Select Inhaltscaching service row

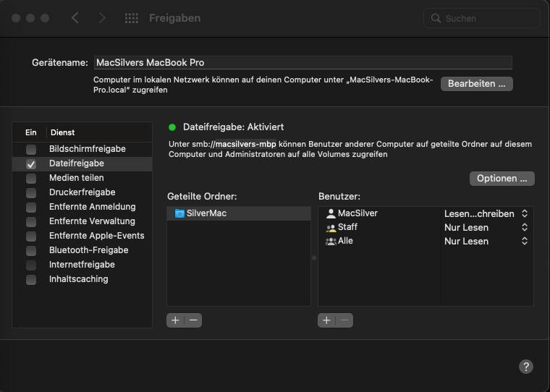point(82,279)
